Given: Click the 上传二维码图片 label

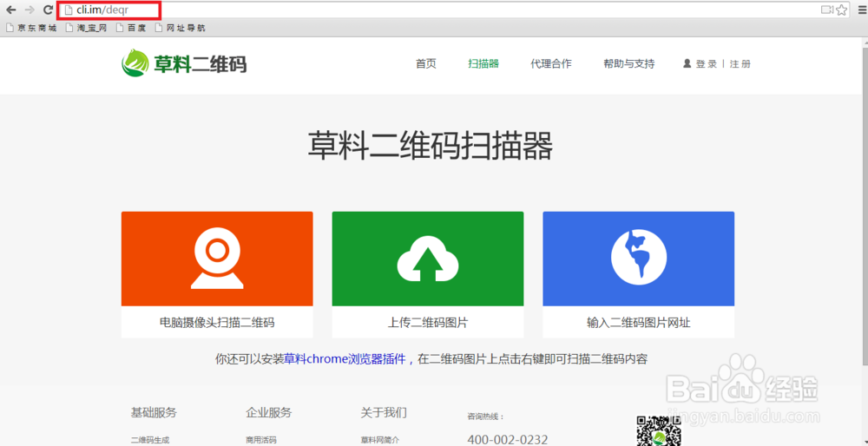Looking at the screenshot, I should pyautogui.click(x=428, y=323).
